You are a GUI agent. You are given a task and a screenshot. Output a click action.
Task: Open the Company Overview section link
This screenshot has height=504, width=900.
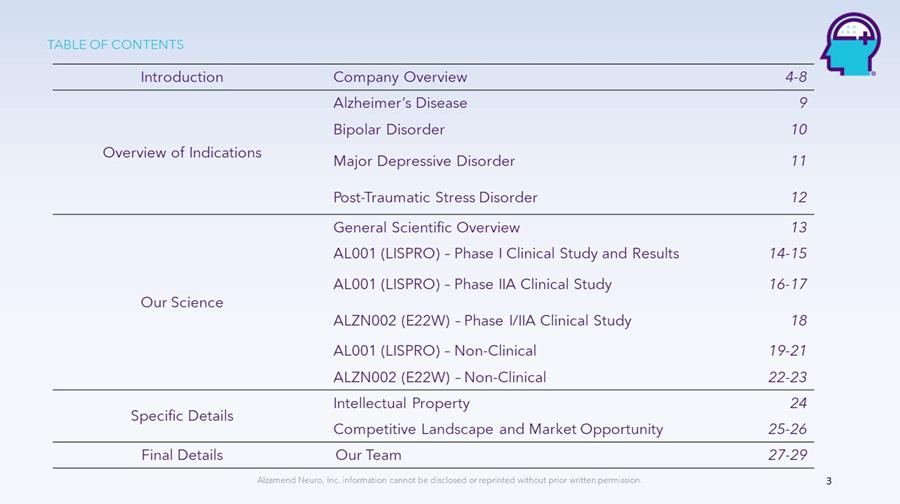400,77
